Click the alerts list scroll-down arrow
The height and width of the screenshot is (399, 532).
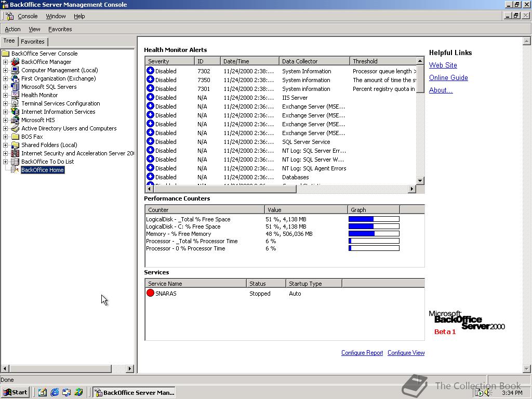coord(420,180)
